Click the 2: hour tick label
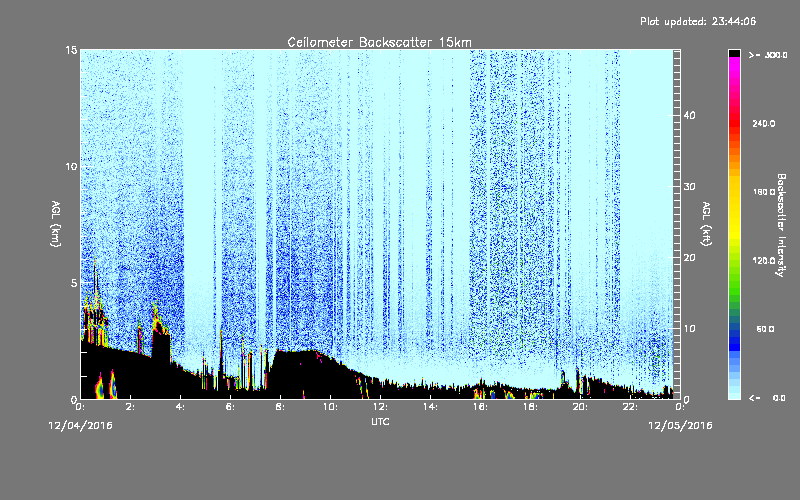 click(x=130, y=407)
